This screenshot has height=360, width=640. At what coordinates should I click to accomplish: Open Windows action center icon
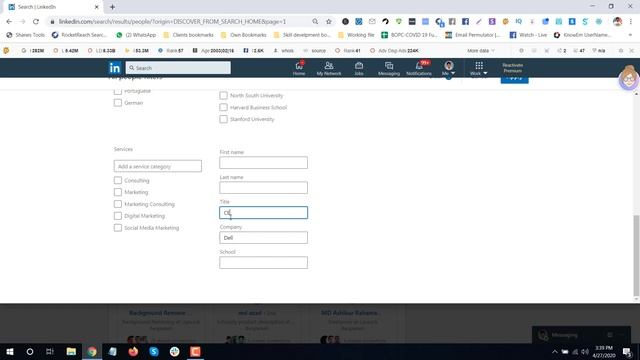(627, 351)
